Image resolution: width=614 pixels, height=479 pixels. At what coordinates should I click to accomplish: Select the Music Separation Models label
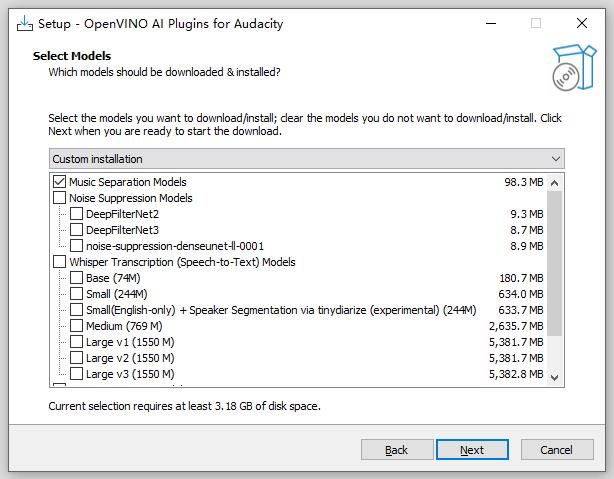[x=128, y=182]
